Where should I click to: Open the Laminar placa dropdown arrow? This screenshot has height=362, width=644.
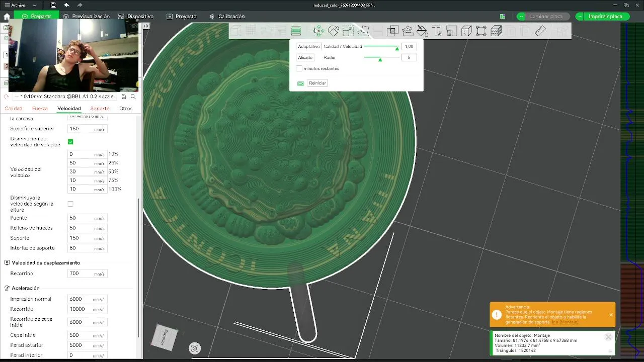pyautogui.click(x=521, y=17)
